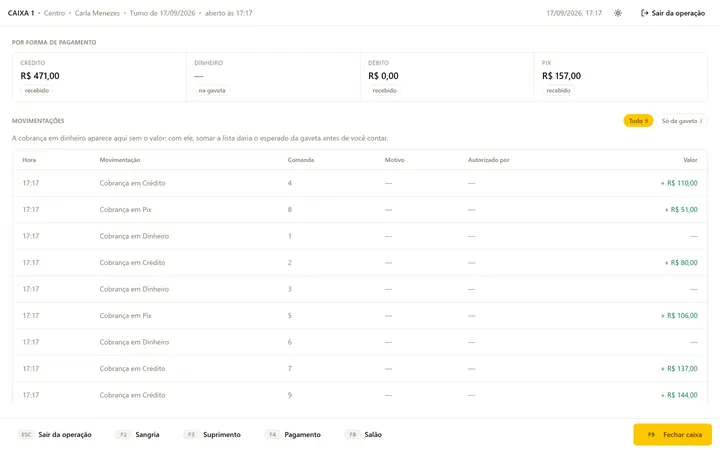
Task: Select Cobrança em Dinheiro row for comanda 3
Action: (360, 289)
